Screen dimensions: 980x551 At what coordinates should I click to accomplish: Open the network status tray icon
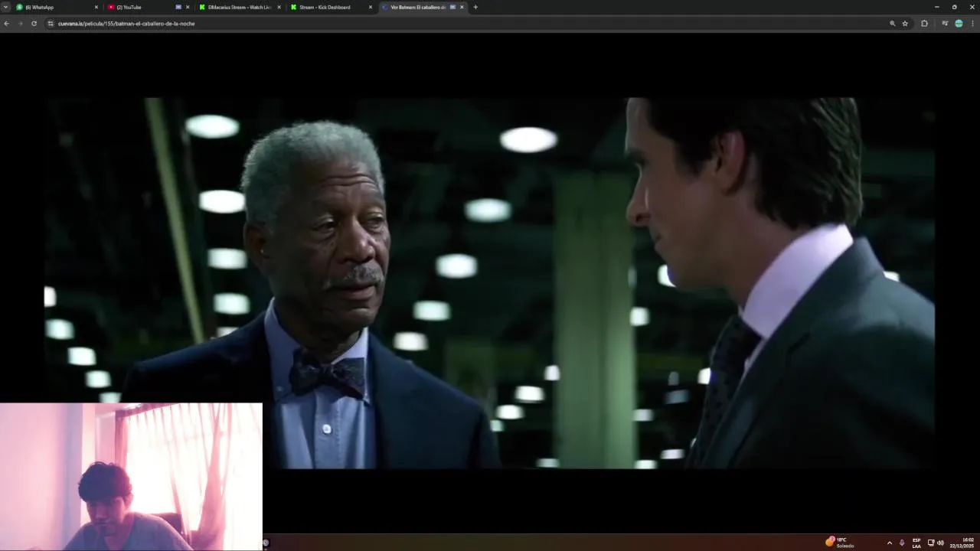coord(931,543)
